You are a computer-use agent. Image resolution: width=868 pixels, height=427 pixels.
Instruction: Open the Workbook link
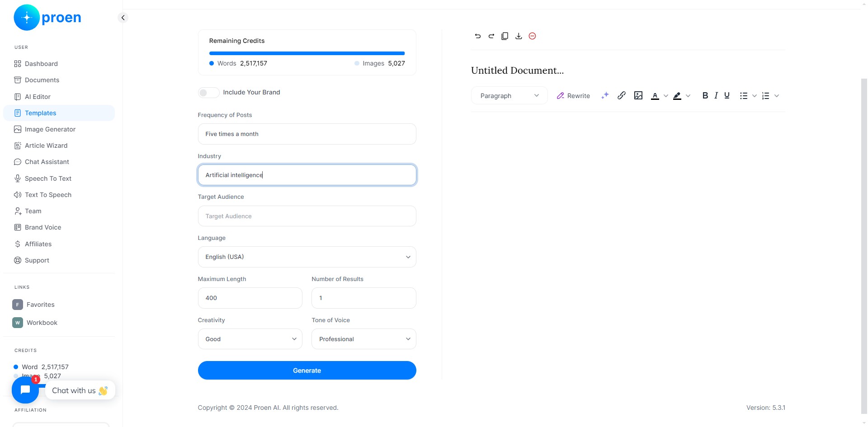click(x=35, y=323)
